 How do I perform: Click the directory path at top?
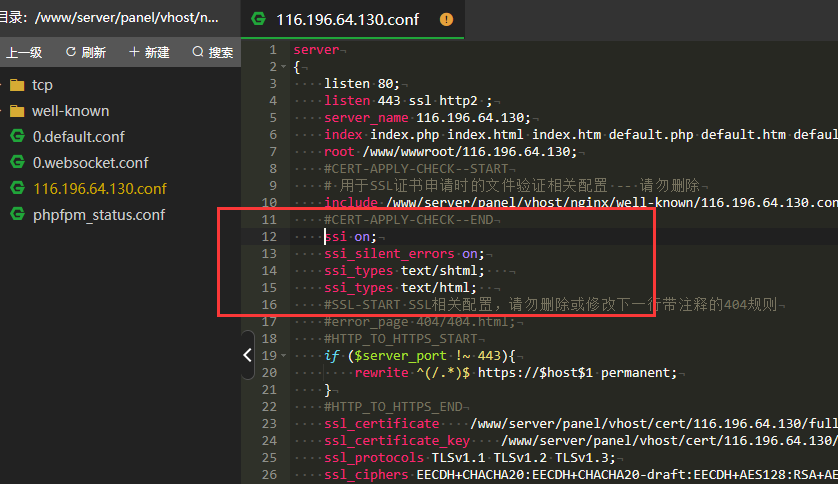click(120, 17)
